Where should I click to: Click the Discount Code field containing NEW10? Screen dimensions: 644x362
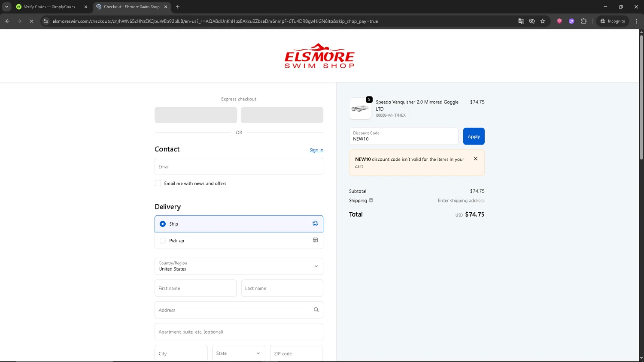(404, 136)
